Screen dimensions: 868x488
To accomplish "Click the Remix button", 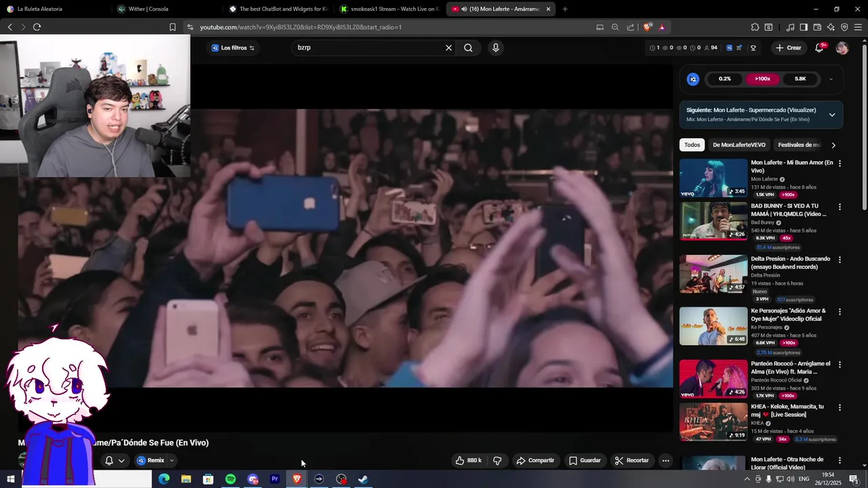I will pyautogui.click(x=151, y=460).
